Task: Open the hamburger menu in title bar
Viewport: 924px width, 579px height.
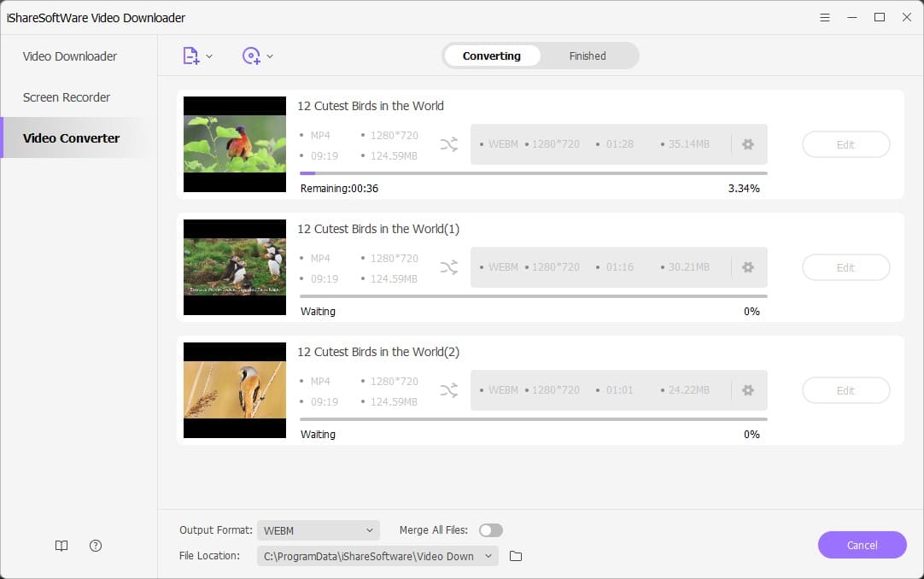Action: tap(825, 17)
